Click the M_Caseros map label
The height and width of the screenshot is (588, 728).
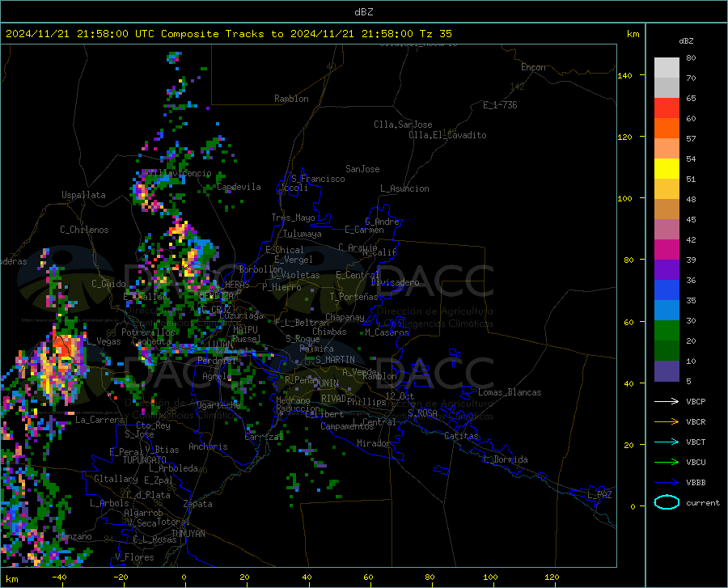click(387, 332)
